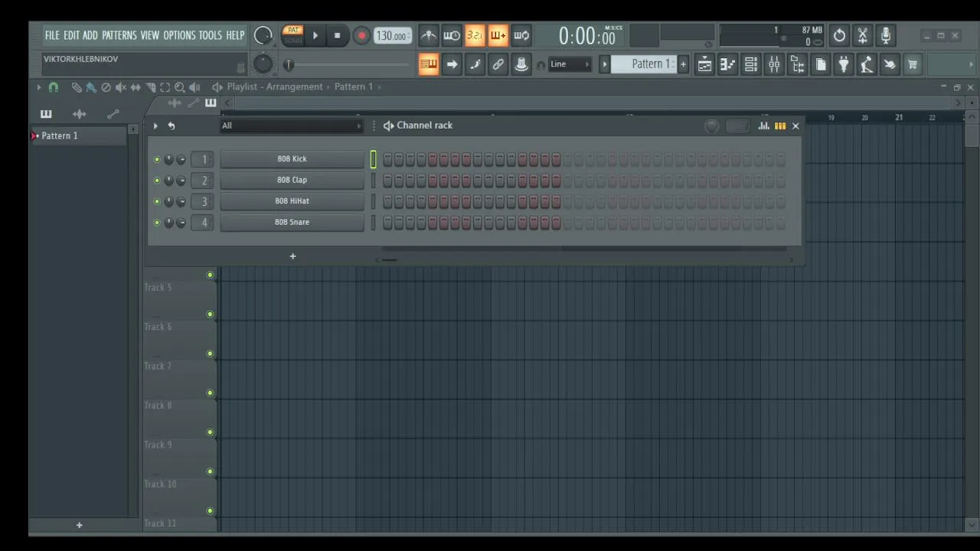
Task: Select the playlist Paint brush tool
Action: [x=90, y=87]
